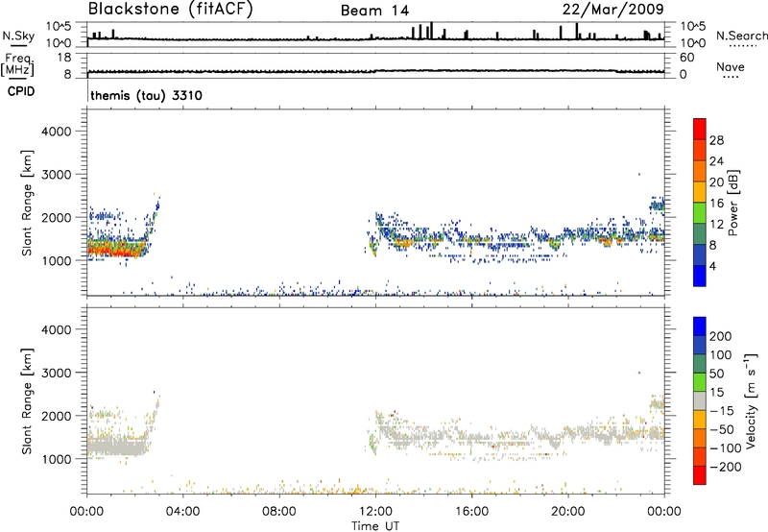The image size is (768, 532).
Task: Click "Slant Range [km]" label of velocity panel
Action: coord(27,401)
